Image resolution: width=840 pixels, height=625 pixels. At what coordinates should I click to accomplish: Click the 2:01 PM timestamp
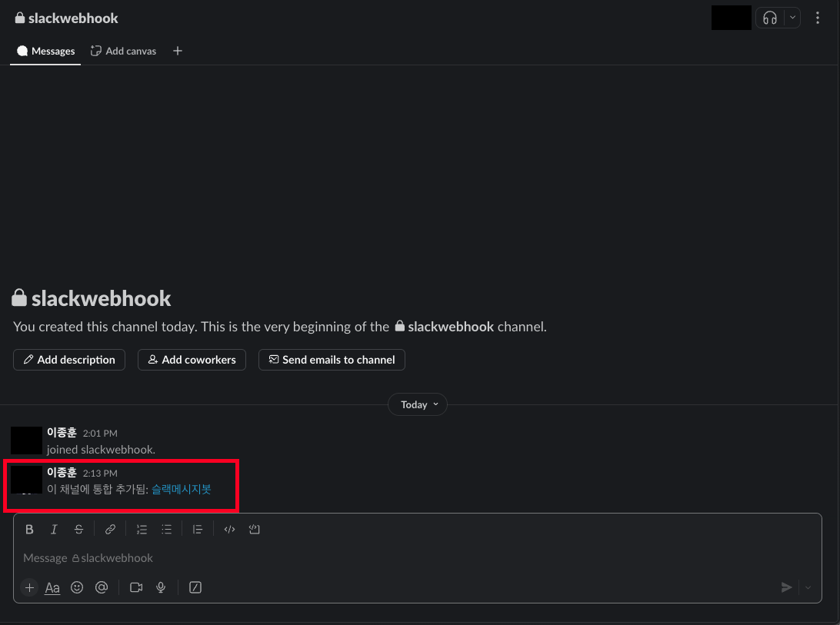[x=100, y=434]
